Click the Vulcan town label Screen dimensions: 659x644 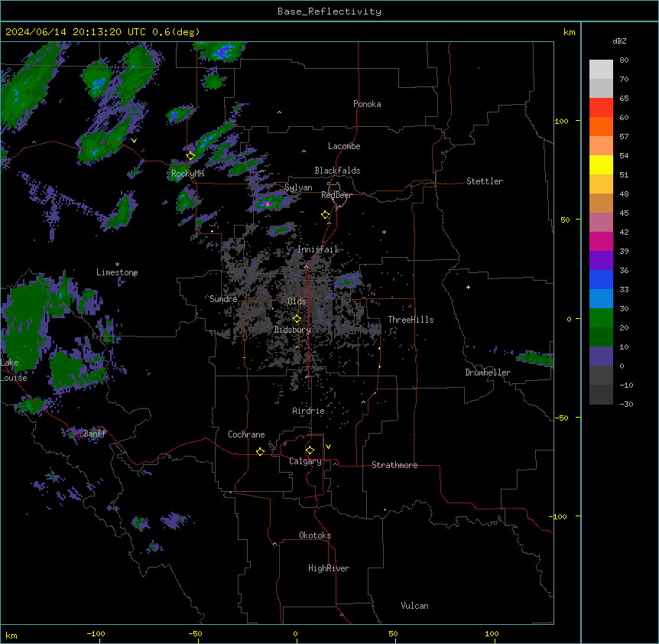tap(414, 606)
